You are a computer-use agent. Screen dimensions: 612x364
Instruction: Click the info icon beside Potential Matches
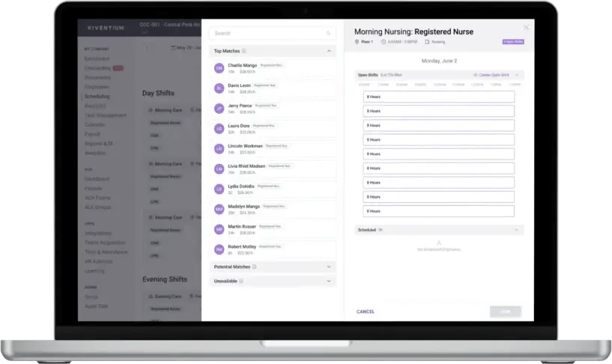point(255,267)
